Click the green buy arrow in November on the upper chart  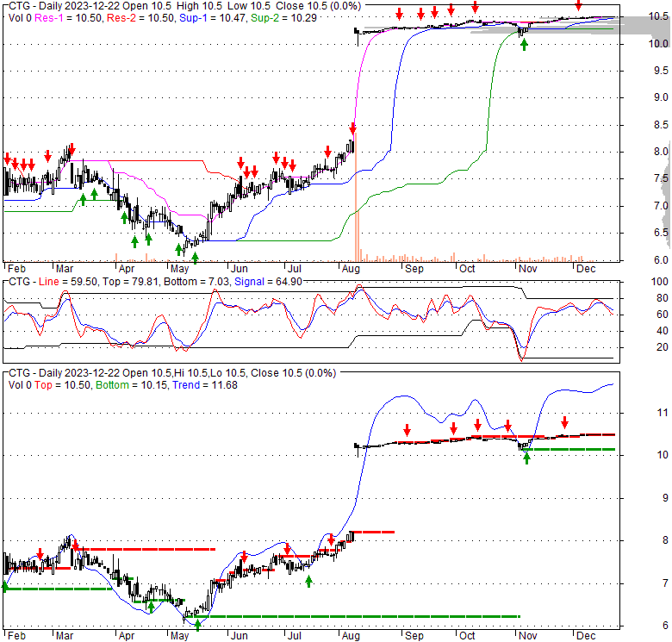click(x=524, y=45)
